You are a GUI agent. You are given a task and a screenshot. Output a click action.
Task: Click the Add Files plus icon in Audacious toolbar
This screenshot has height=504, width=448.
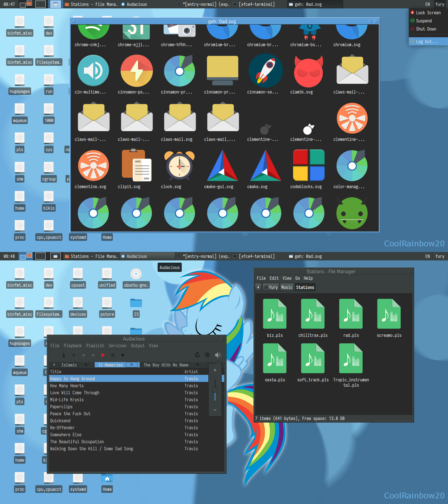74,355
